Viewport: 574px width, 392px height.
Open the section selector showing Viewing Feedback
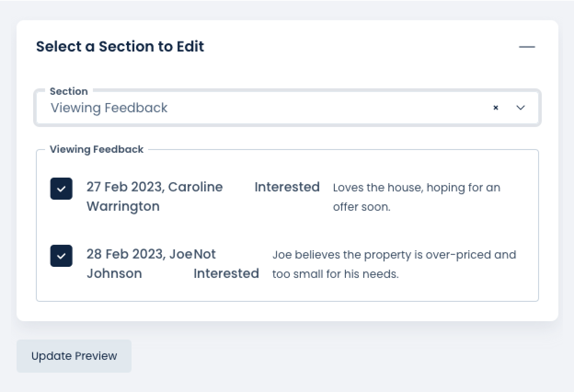tap(276, 108)
